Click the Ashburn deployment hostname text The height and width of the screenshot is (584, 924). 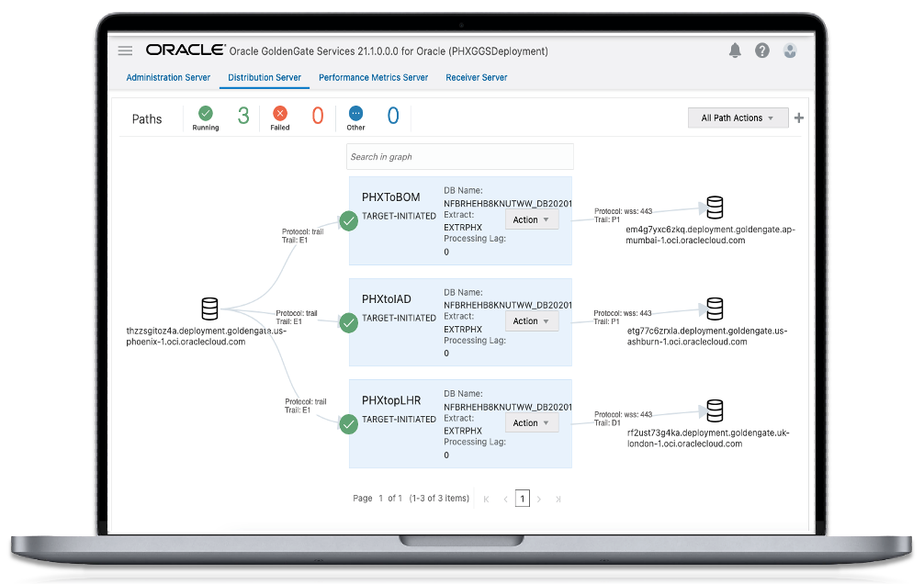pyautogui.click(x=707, y=336)
